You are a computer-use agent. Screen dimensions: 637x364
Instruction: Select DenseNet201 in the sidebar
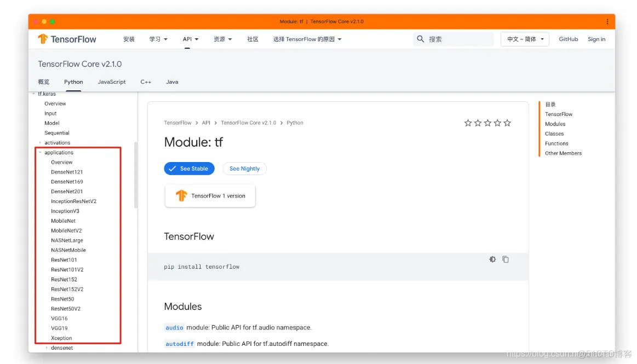[x=67, y=192]
